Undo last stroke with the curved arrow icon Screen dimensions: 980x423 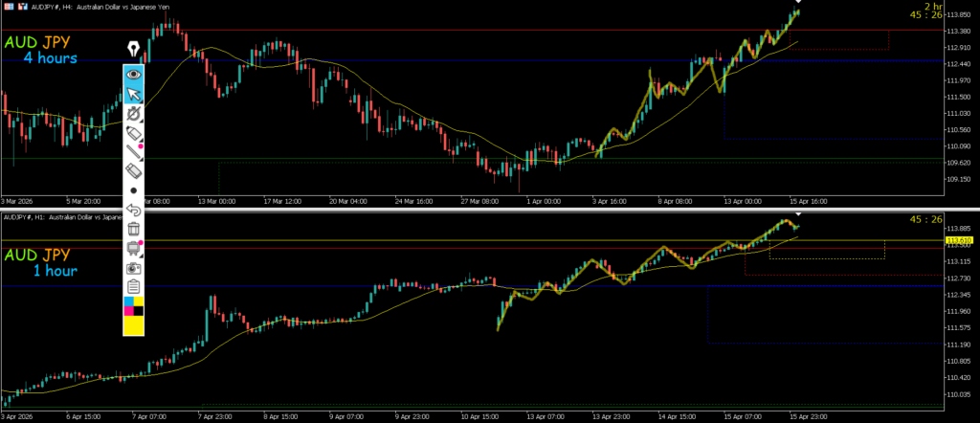[x=134, y=210]
